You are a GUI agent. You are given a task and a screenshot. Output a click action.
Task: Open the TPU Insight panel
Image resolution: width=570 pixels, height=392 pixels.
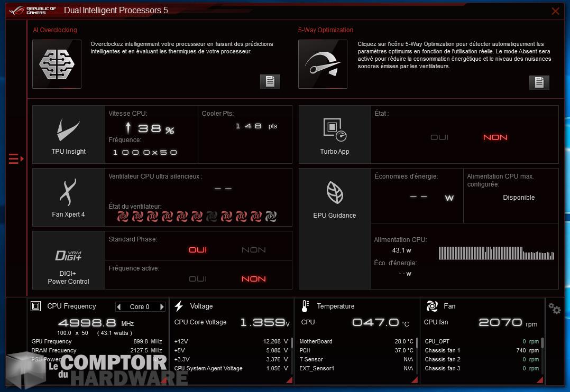tap(69, 134)
